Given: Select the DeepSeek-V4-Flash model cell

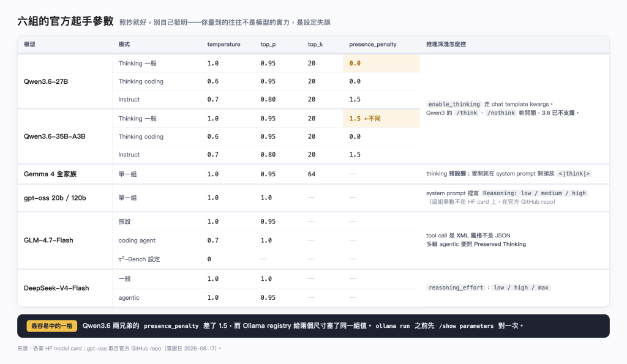Looking at the screenshot, I should coord(65,288).
